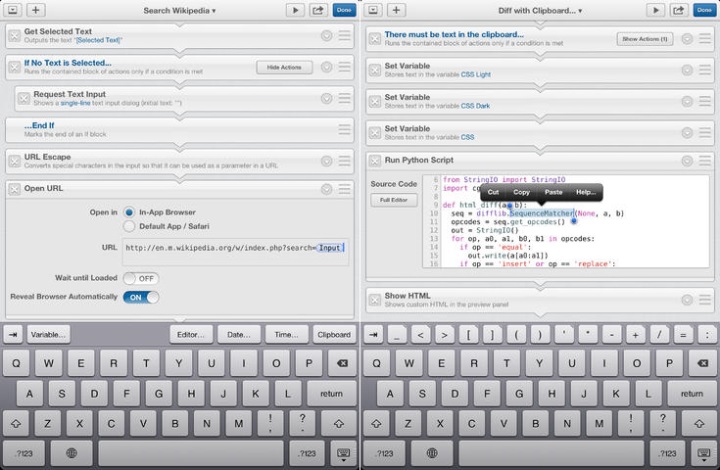
Task: Choose Paste in text popup menu
Action: coord(553,192)
